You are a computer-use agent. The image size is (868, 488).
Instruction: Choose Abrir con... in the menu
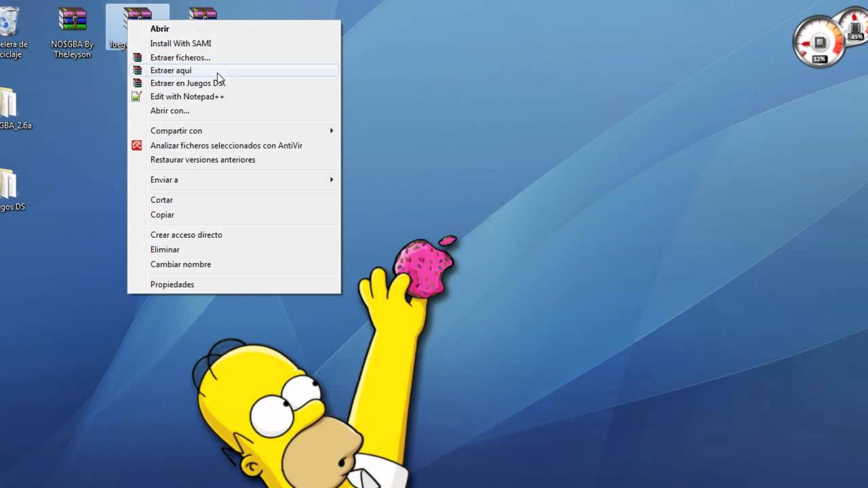(x=234, y=110)
